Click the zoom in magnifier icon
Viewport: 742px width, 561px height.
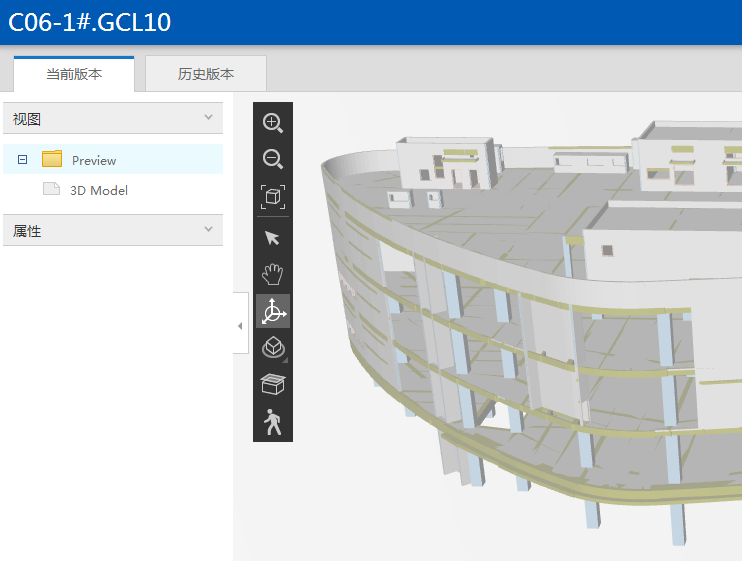coord(272,122)
